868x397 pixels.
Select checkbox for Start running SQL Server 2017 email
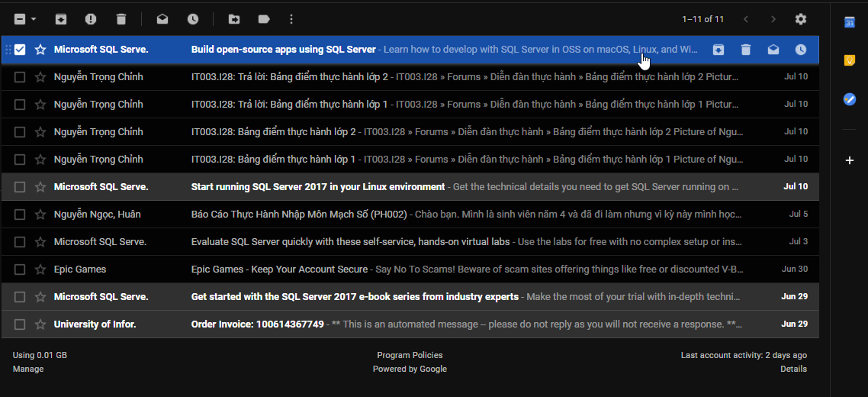(20, 187)
